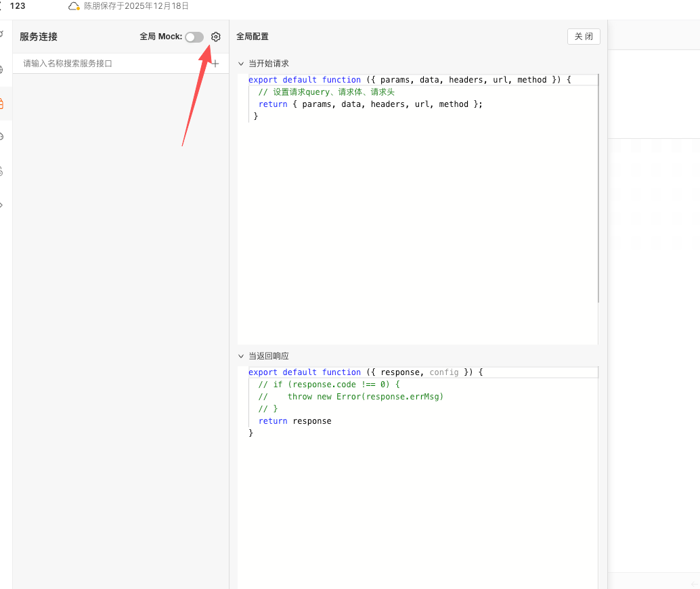Open the diamond code icon in left sidebar

click(x=2, y=204)
